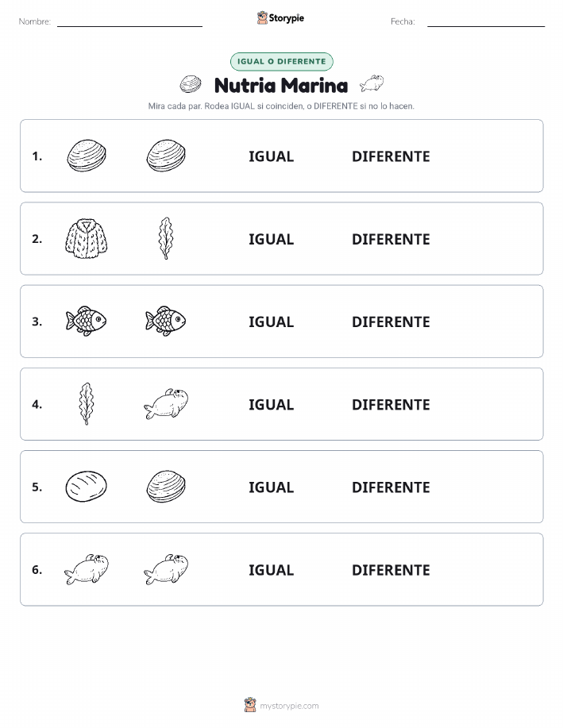
Task: Select IGUAL for row 1
Action: pos(272,156)
